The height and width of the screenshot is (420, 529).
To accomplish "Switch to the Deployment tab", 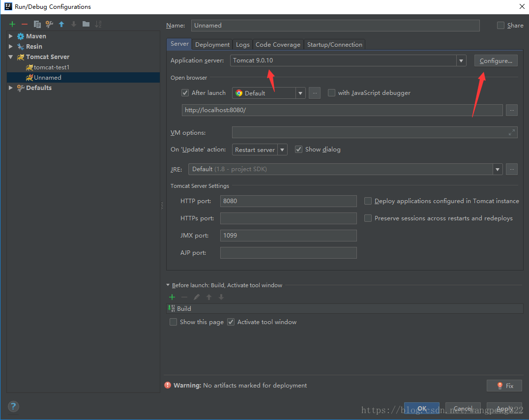I will pos(212,45).
